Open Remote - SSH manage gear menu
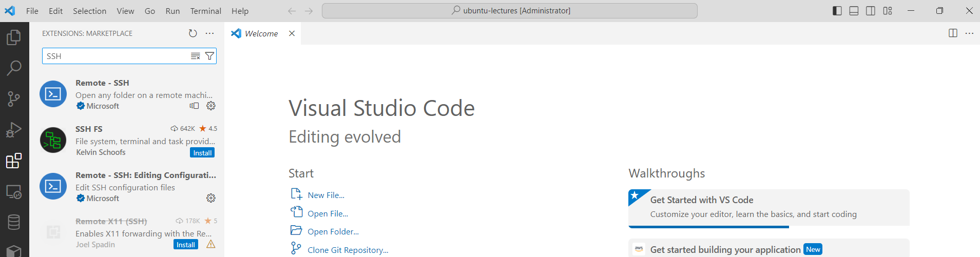 pos(211,106)
